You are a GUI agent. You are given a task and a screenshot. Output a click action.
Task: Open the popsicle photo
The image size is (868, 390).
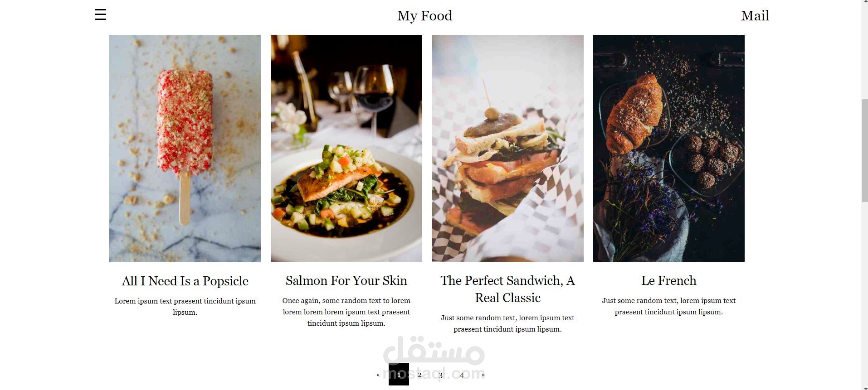[x=185, y=148]
